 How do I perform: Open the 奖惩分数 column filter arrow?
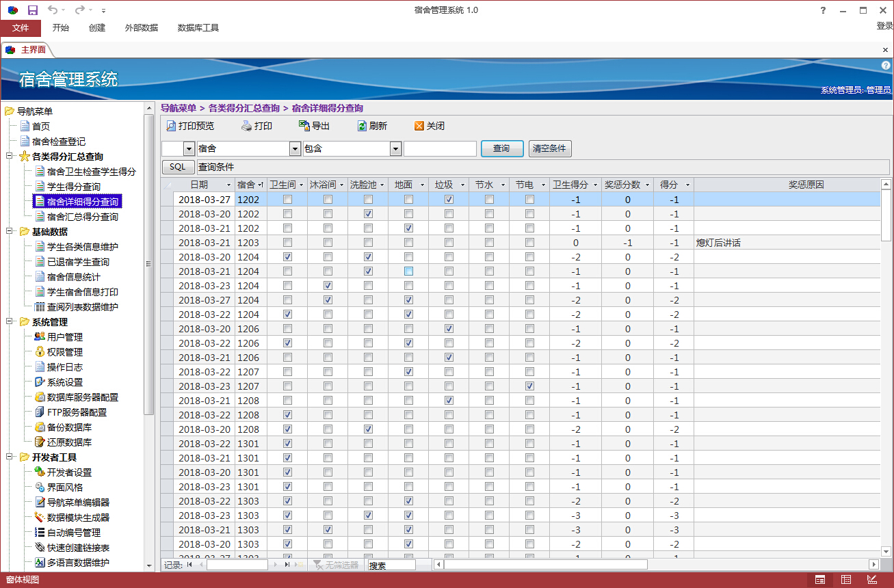tap(647, 185)
